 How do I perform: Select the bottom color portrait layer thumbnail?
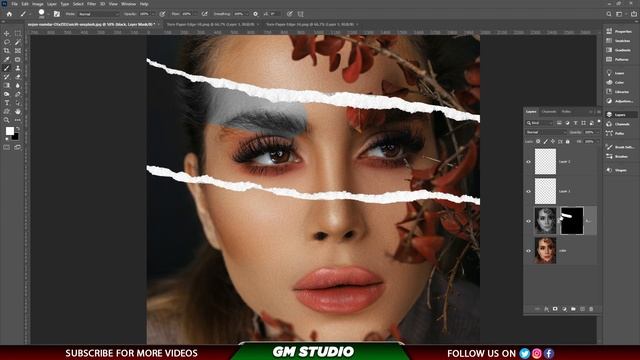click(x=545, y=251)
